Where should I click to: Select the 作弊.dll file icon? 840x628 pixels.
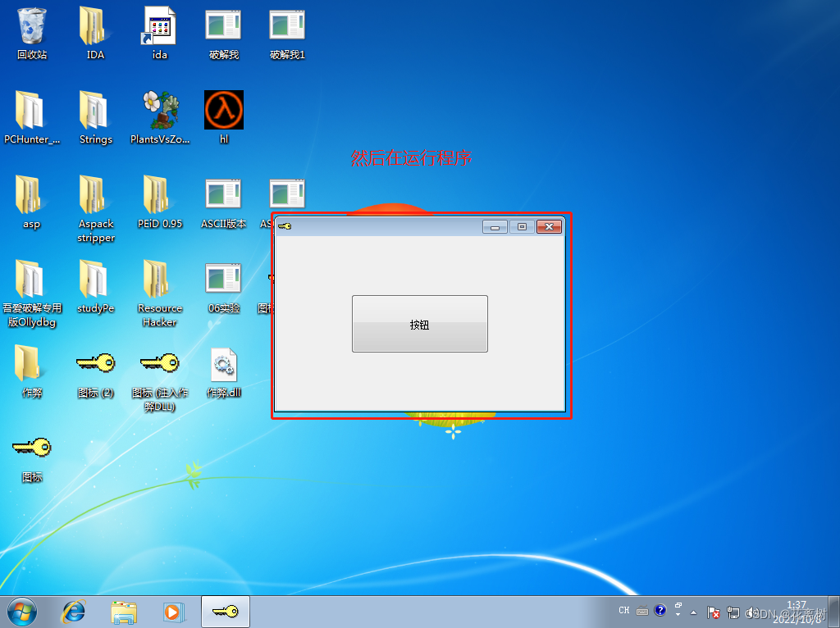click(x=223, y=373)
